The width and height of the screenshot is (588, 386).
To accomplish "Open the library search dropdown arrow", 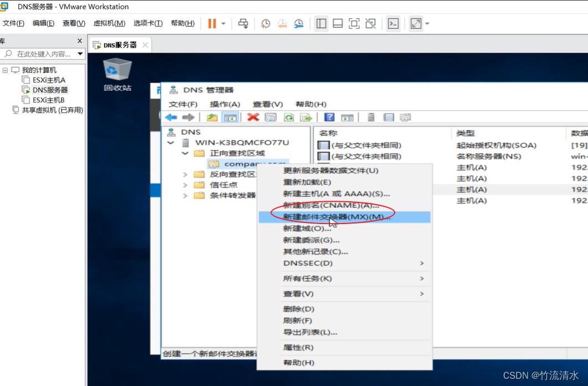I will [x=80, y=54].
